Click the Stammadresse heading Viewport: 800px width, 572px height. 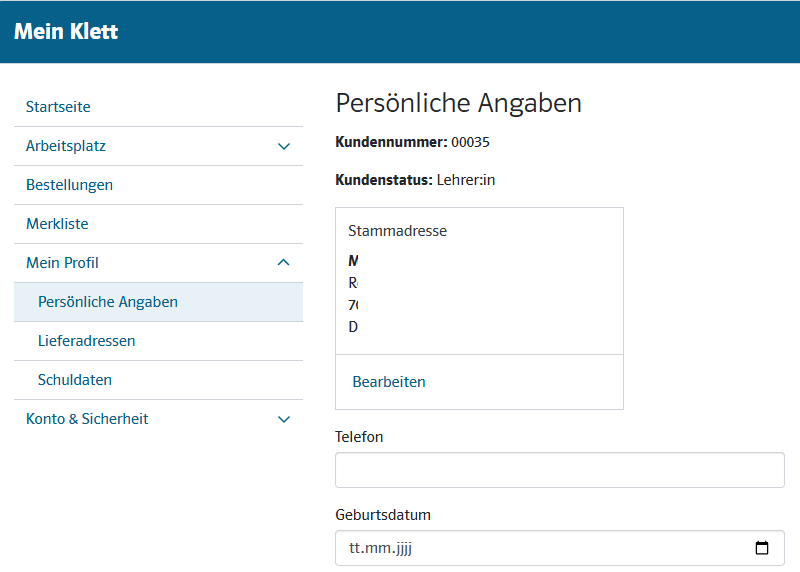coord(397,231)
